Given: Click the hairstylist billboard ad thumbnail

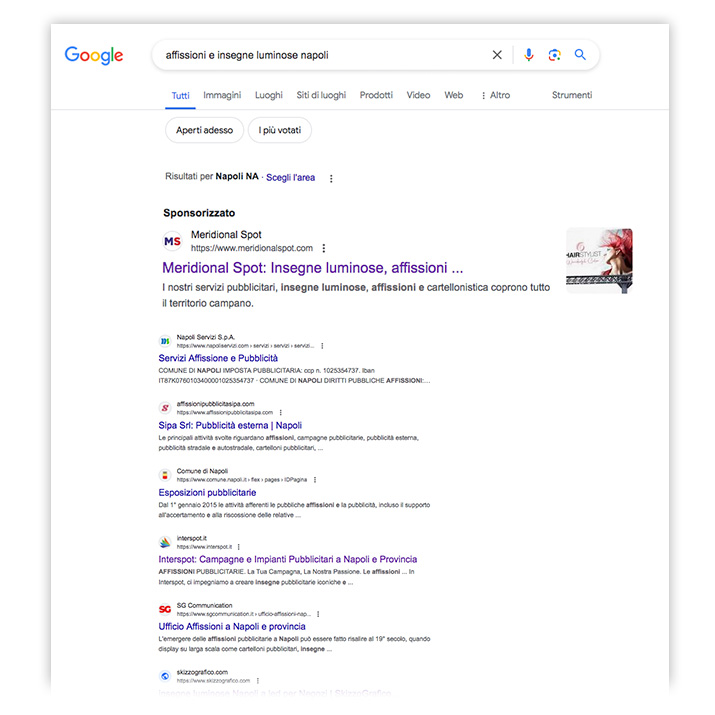Looking at the screenshot, I should point(599,261).
